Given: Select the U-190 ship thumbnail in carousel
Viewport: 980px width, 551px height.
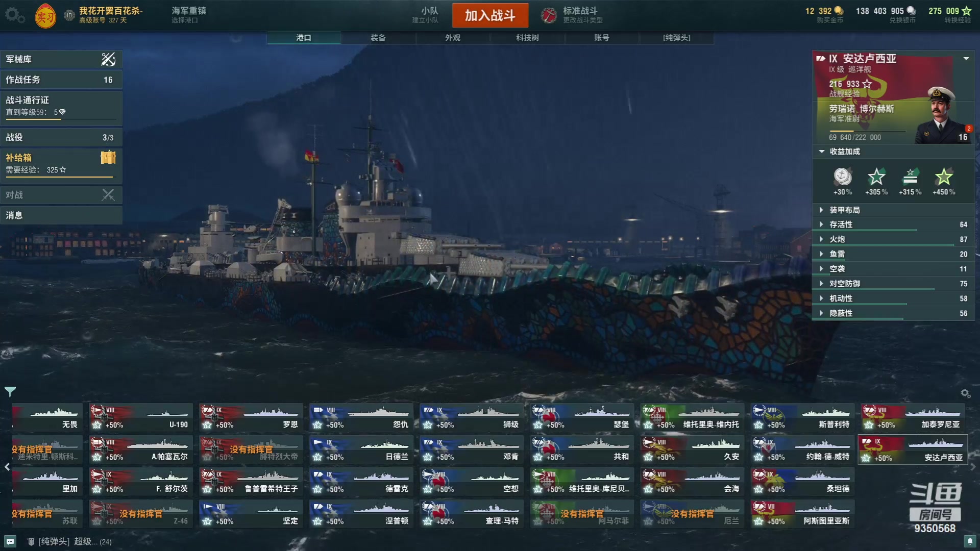Looking at the screenshot, I should 141,417.
